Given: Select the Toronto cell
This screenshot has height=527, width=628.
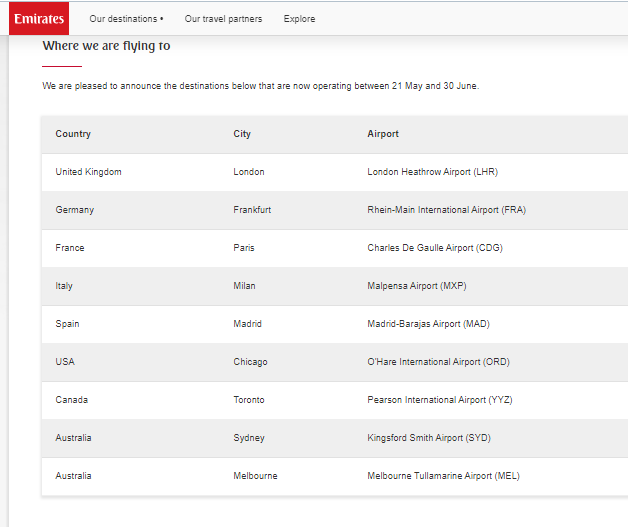Looking at the screenshot, I should 249,400.
